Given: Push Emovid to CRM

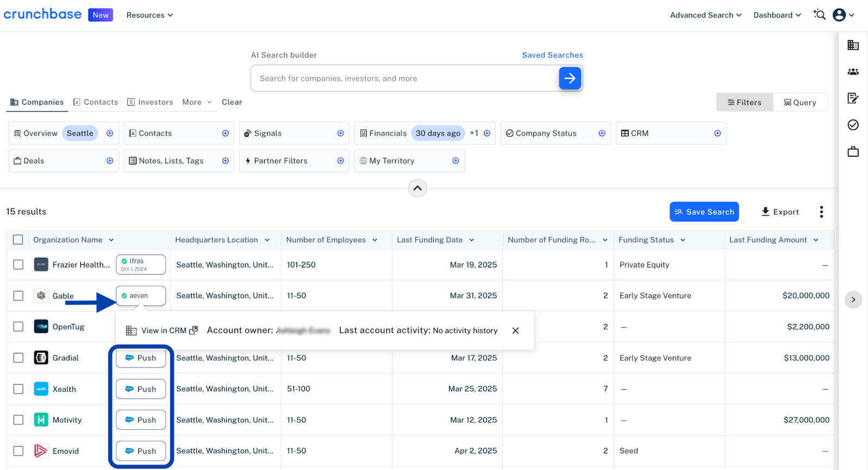Looking at the screenshot, I should (141, 450).
